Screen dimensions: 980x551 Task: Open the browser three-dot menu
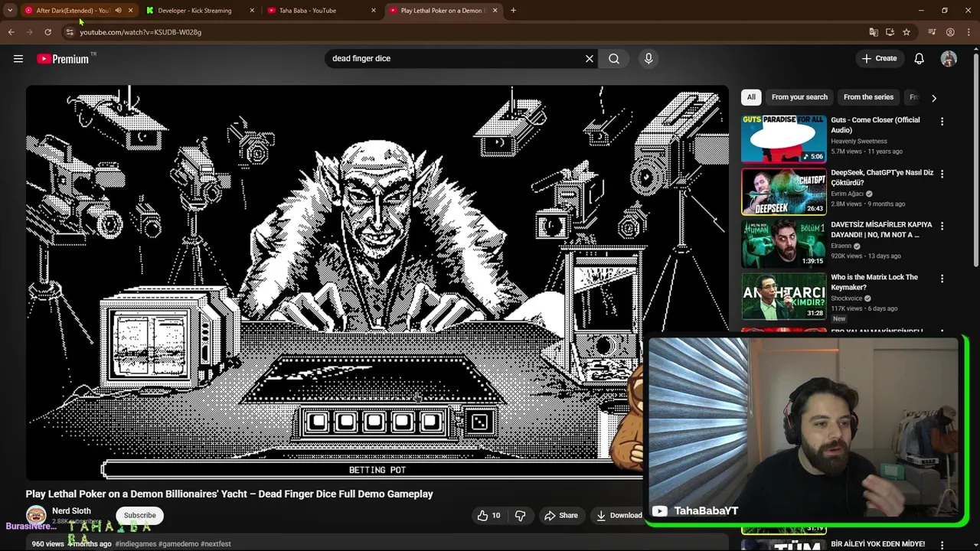click(969, 32)
